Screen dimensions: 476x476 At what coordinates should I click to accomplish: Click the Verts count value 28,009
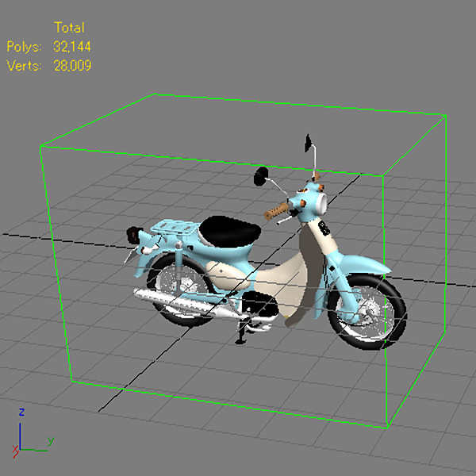click(72, 66)
